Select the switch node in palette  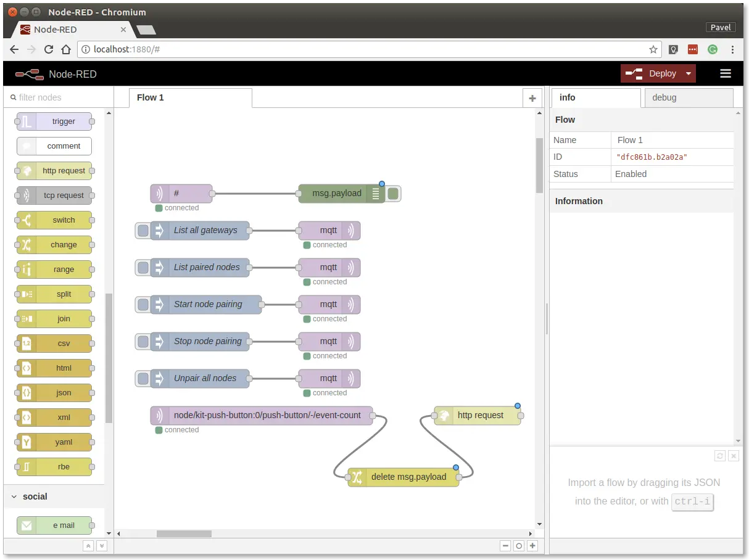point(54,220)
